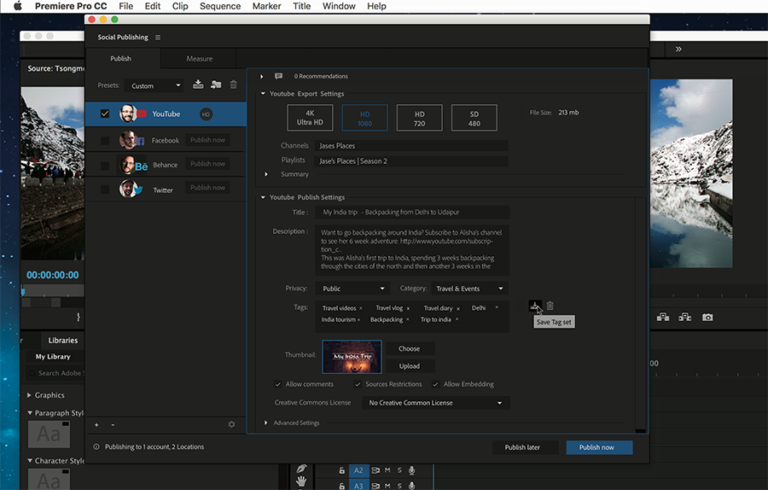Select the Pen tool in Premiere toolbar
This screenshot has width=768, height=490.
pyautogui.click(x=301, y=469)
